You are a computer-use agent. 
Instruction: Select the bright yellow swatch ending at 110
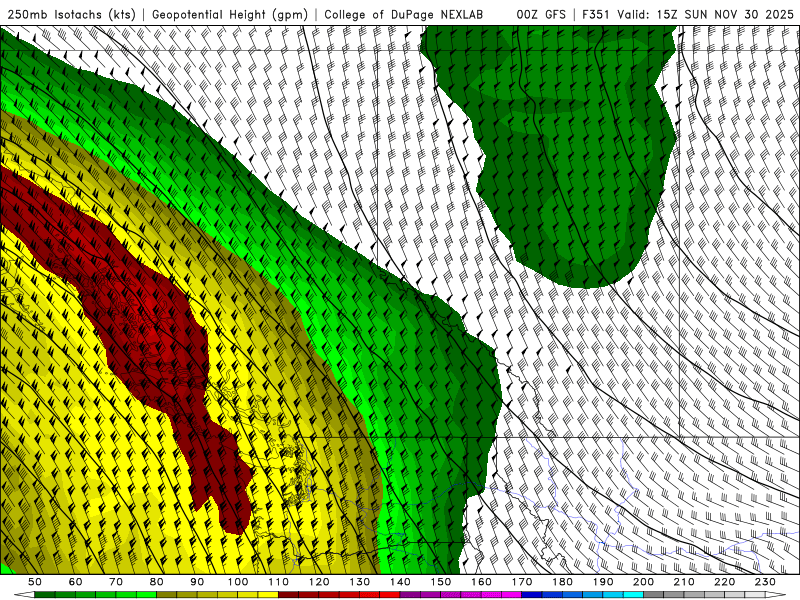click(x=268, y=594)
